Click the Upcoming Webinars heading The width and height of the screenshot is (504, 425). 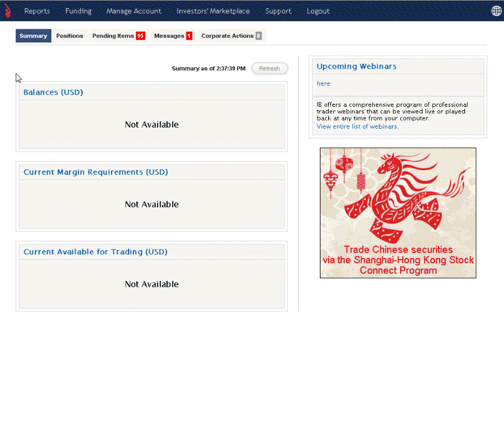pyautogui.click(x=356, y=66)
